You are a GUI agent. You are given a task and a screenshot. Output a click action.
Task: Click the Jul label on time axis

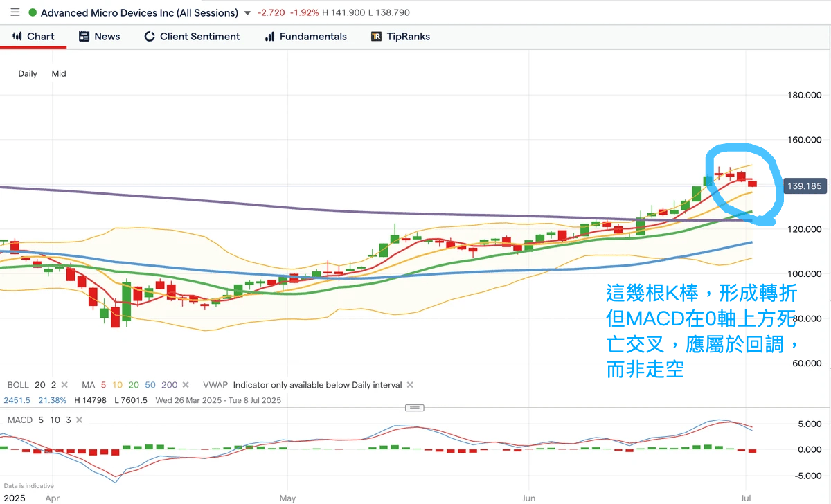(x=746, y=498)
